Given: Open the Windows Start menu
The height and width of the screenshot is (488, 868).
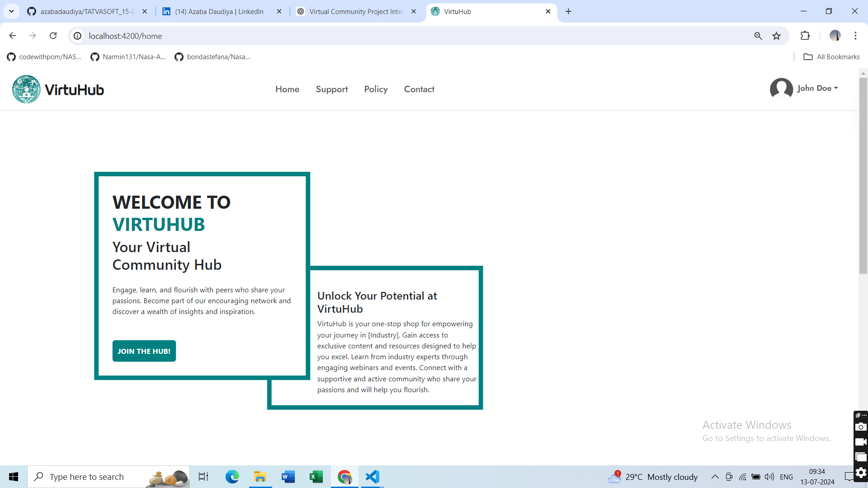Looking at the screenshot, I should coord(14,477).
